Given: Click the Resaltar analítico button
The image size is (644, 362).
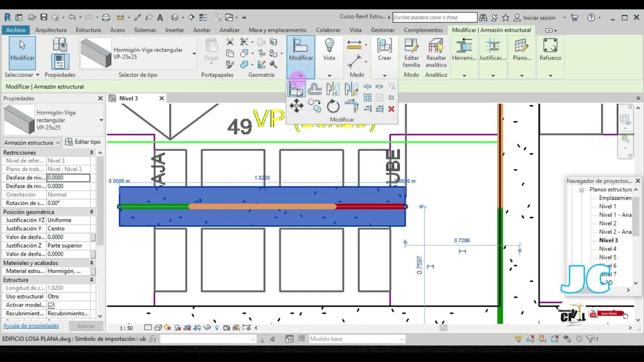Looking at the screenshot, I should [x=436, y=53].
